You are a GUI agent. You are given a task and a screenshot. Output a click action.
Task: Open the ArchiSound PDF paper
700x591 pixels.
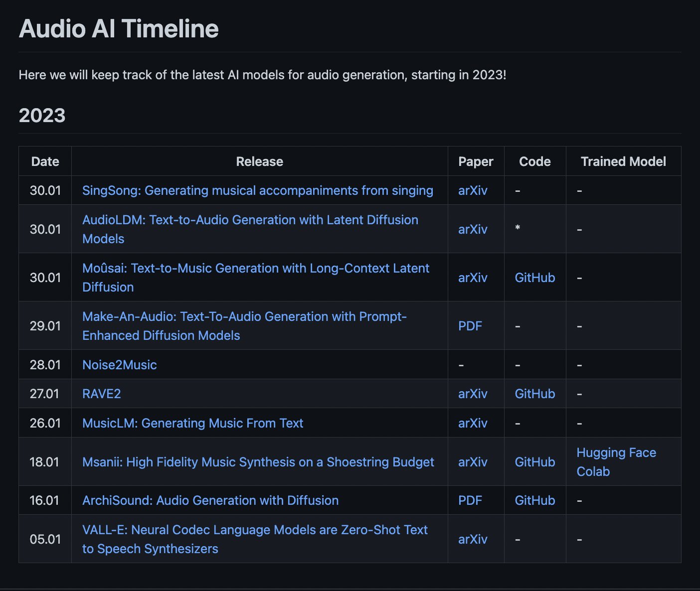coord(470,500)
